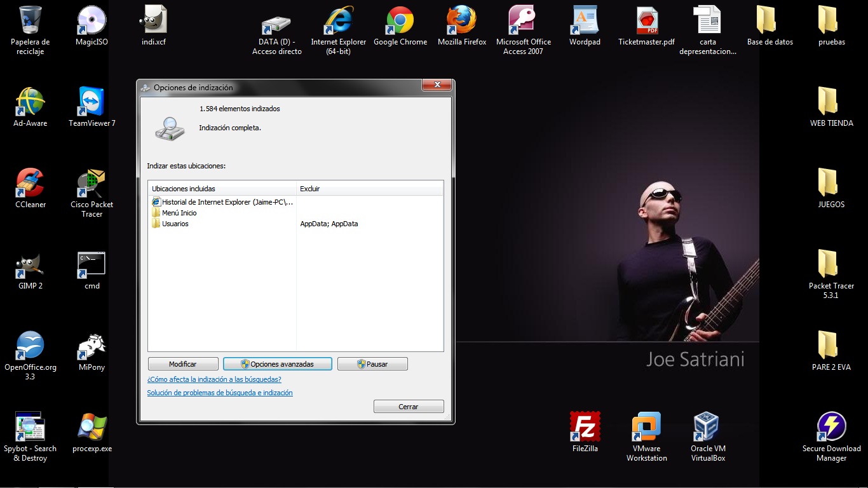868x488 pixels.
Task: Select Historial de Internet Explorer entry
Action: (227, 202)
